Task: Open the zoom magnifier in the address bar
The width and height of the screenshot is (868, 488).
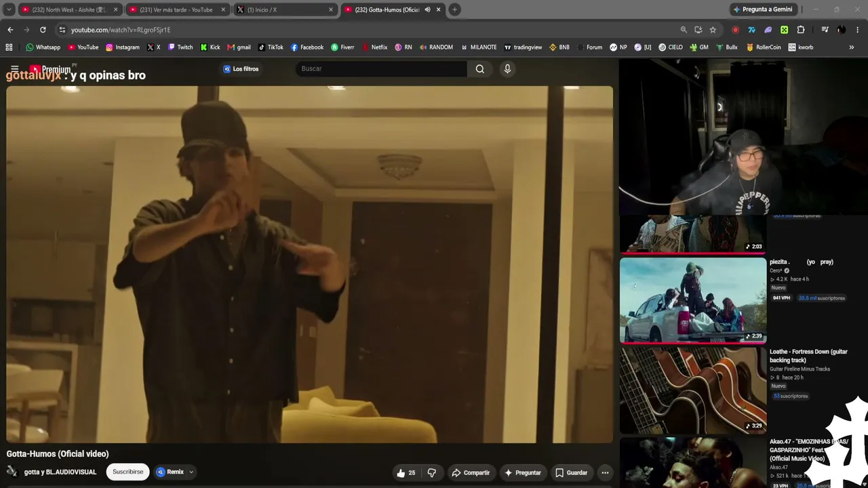Action: click(684, 30)
